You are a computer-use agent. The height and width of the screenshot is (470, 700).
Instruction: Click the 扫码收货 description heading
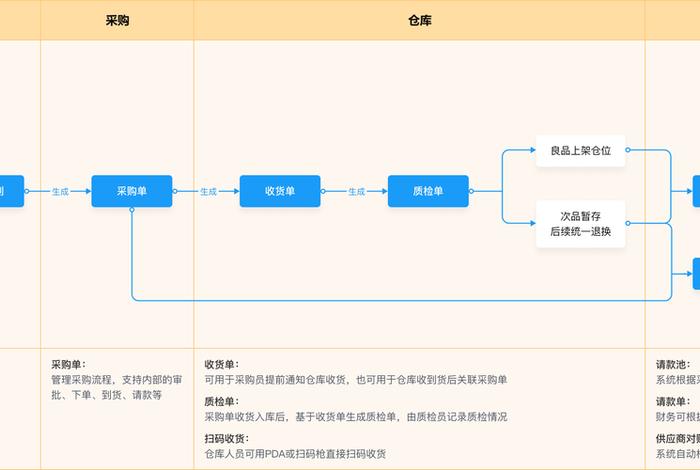click(224, 438)
